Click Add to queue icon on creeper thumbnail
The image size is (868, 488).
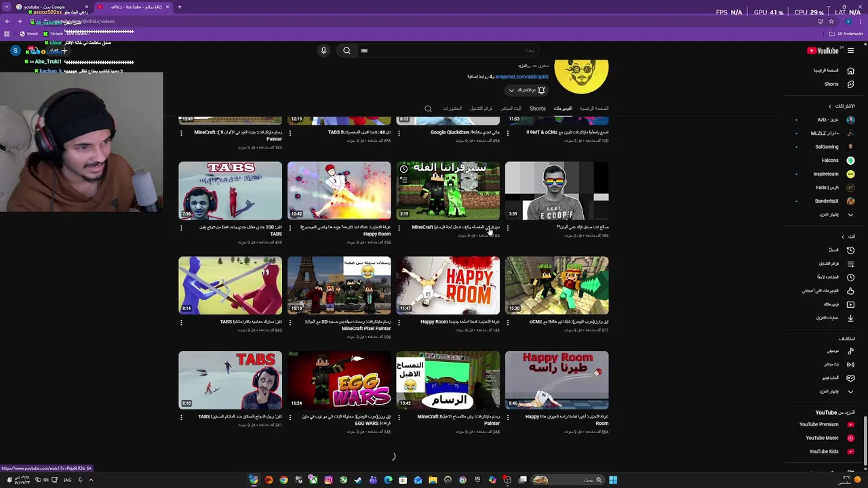[x=403, y=180]
